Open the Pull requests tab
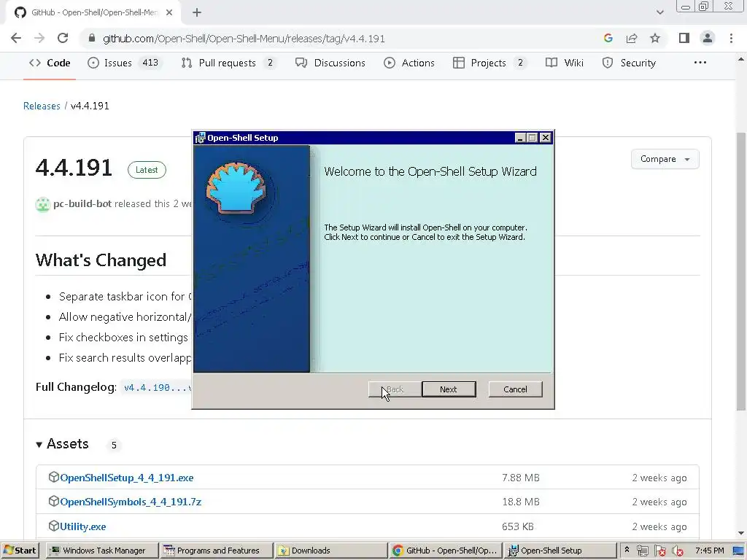Image resolution: width=747 pixels, height=560 pixels. coord(228,63)
